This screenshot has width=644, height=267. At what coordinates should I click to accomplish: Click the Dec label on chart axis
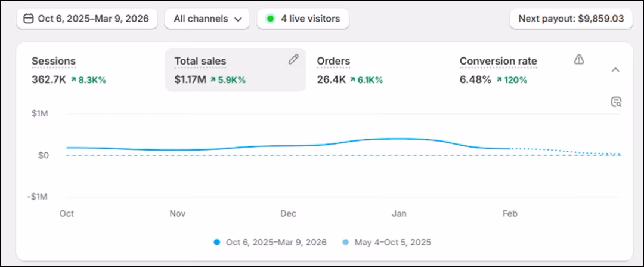pyautogui.click(x=289, y=213)
